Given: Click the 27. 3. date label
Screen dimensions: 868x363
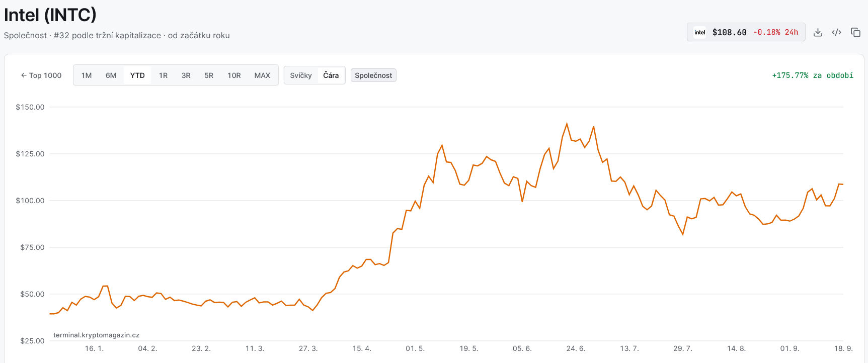Looking at the screenshot, I should pyautogui.click(x=308, y=348).
